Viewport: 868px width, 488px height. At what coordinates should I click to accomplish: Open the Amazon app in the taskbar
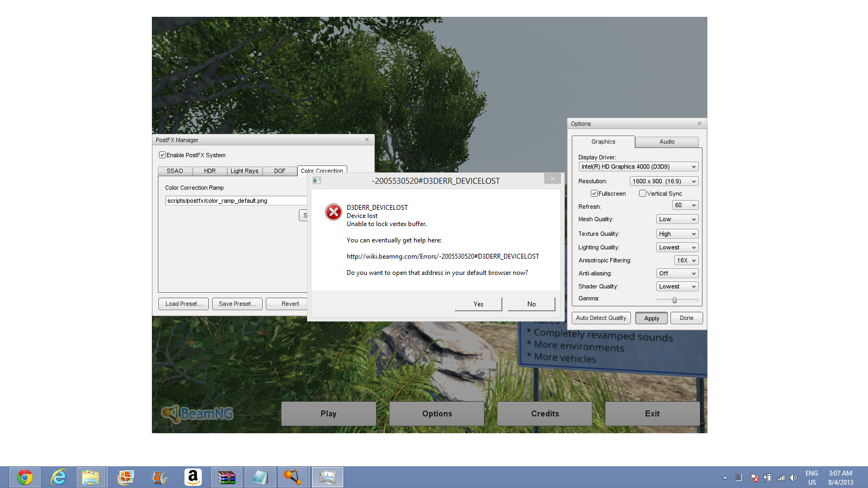pos(193,477)
